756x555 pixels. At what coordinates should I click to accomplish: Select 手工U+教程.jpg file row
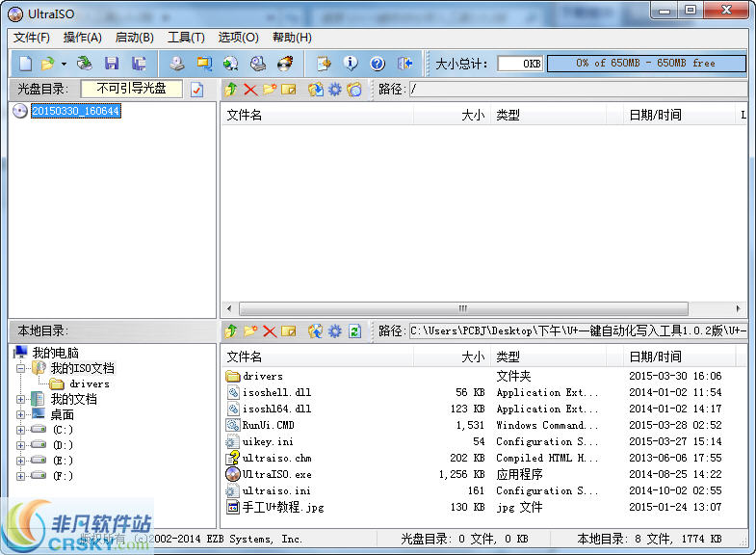[x=483, y=507]
